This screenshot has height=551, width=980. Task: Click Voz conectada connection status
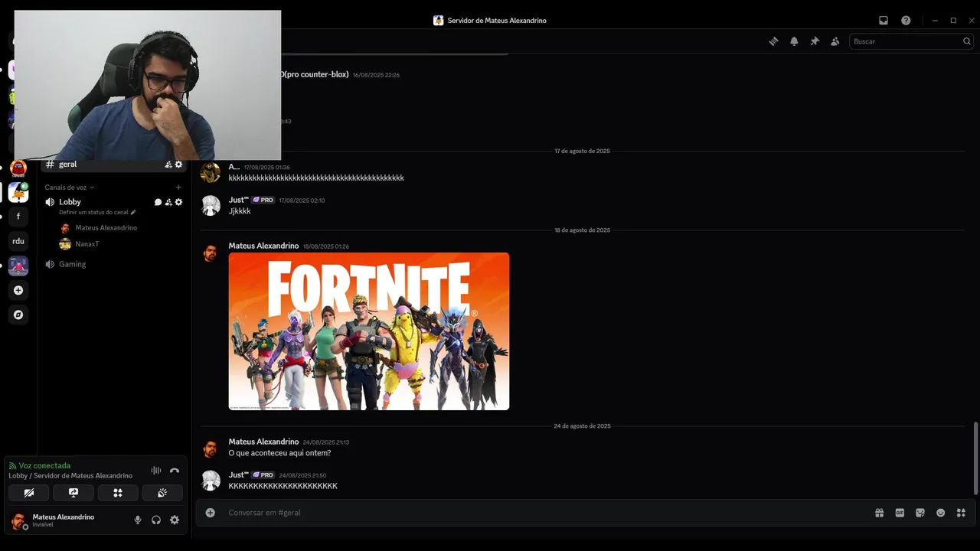[x=44, y=465]
